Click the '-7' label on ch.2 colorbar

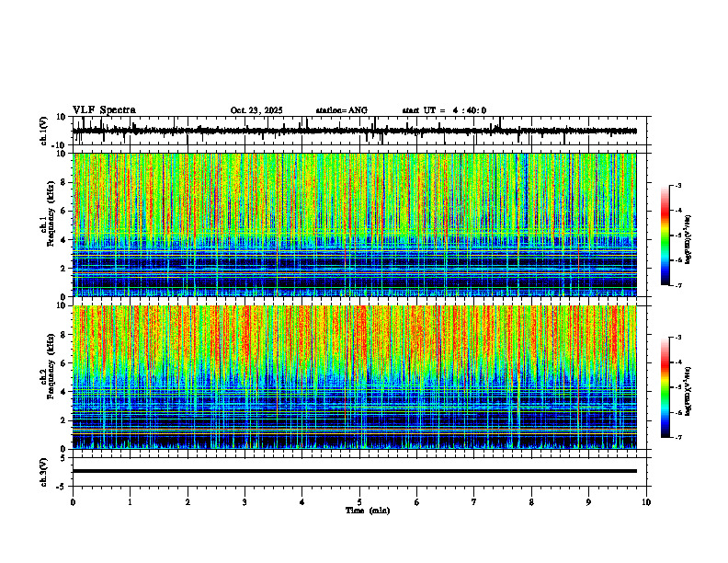(677, 437)
